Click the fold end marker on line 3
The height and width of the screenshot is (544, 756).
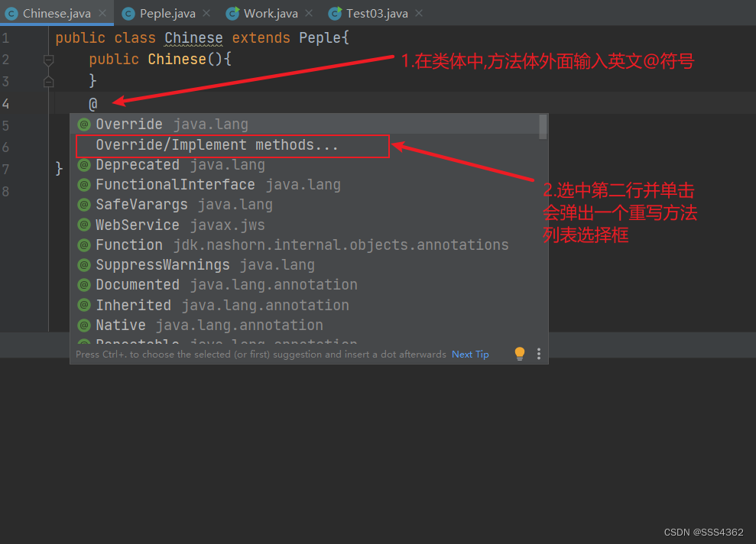point(49,81)
